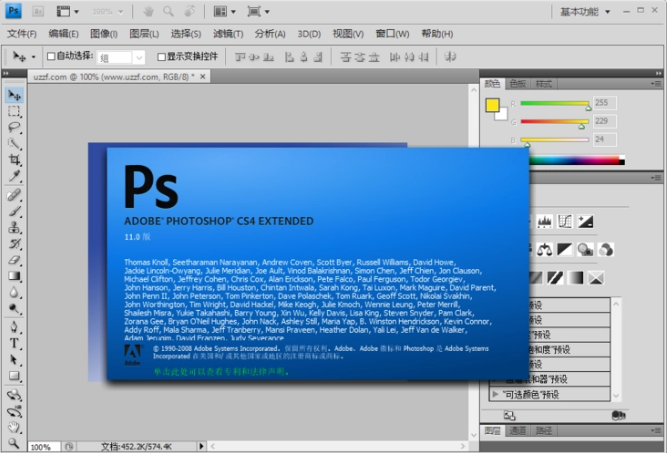
Task: Select the Clone Stamp tool
Action: pyautogui.click(x=14, y=228)
